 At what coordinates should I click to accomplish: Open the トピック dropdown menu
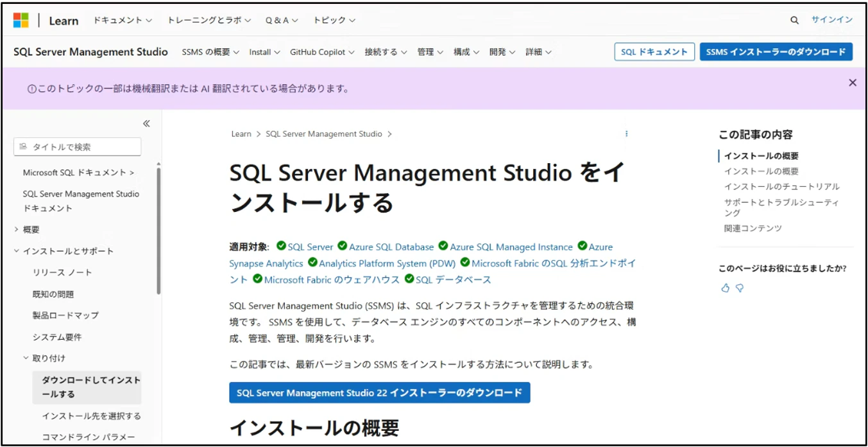click(x=334, y=21)
